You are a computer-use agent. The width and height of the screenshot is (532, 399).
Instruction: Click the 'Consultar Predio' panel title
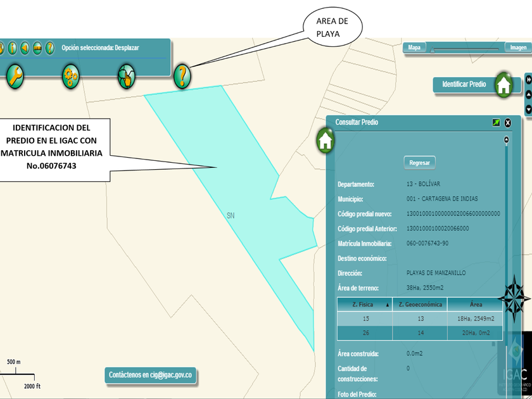[x=357, y=122]
